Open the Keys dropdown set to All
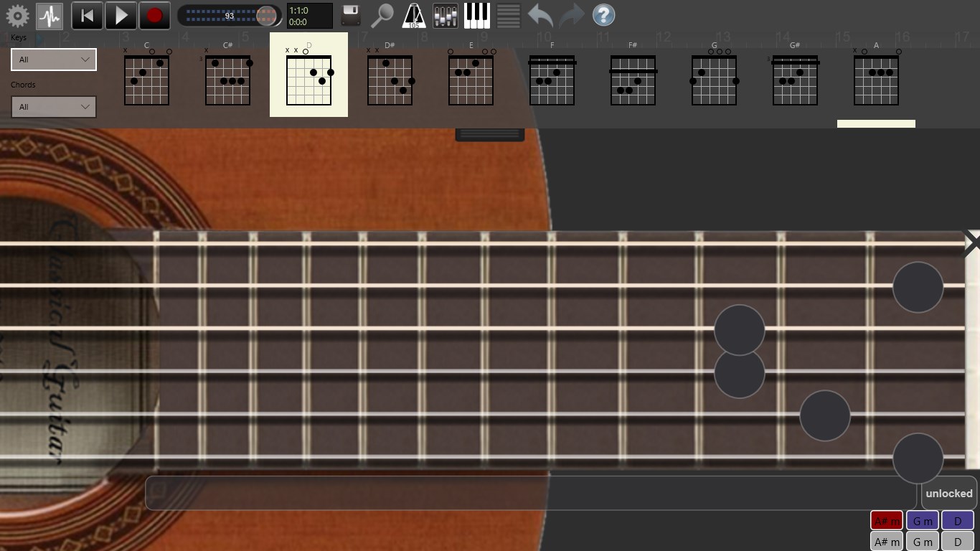Viewport: 980px width, 551px height. [x=52, y=60]
